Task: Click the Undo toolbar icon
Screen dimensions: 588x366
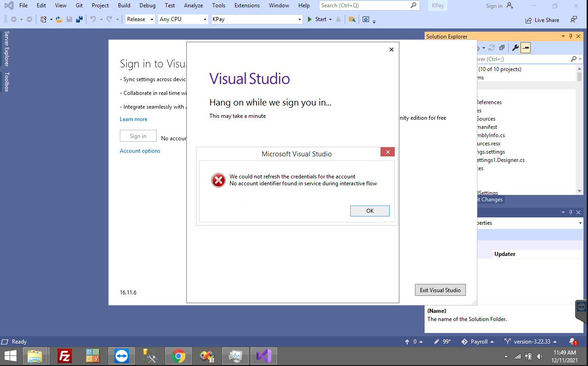Action: (x=93, y=19)
